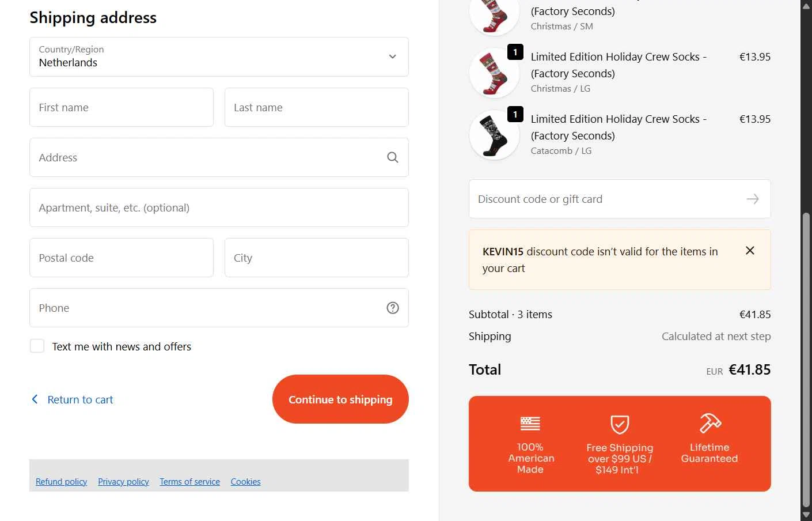Open the Privacy policy link
The width and height of the screenshot is (812, 521).
[x=123, y=482]
